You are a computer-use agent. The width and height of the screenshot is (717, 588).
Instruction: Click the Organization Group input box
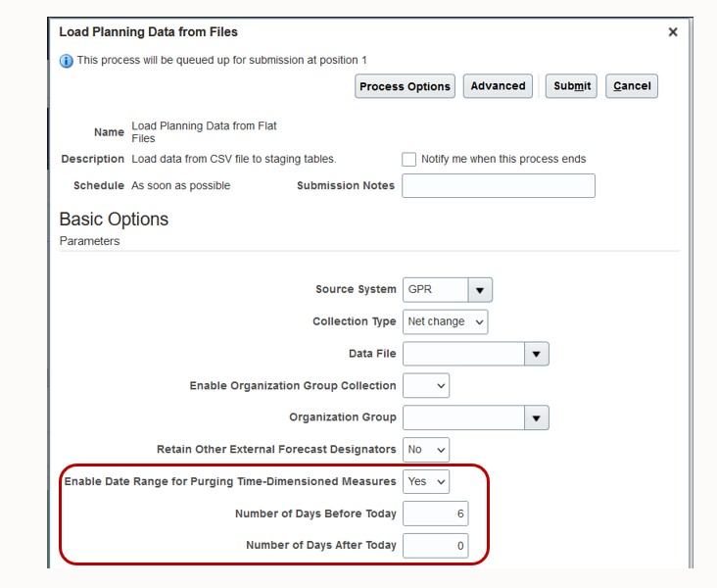tap(463, 418)
